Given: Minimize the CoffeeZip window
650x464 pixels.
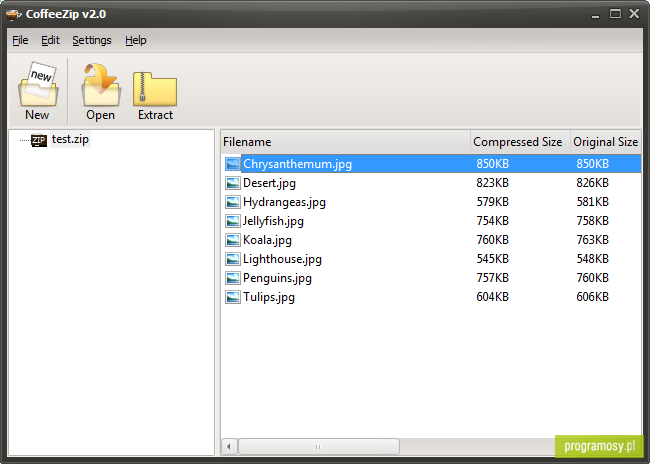Looking at the screenshot, I should tap(596, 15).
